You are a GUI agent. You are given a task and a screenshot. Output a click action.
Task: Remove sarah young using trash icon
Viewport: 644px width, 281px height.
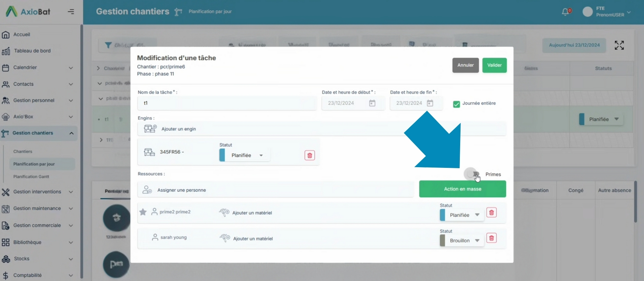click(x=491, y=238)
